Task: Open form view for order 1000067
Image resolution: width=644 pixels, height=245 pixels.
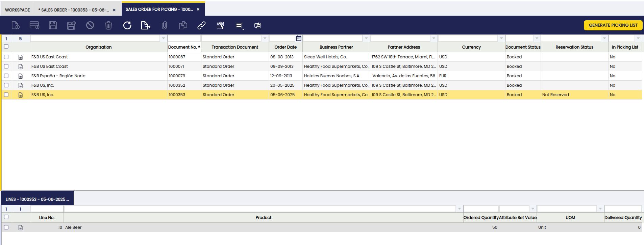Action: click(21, 57)
